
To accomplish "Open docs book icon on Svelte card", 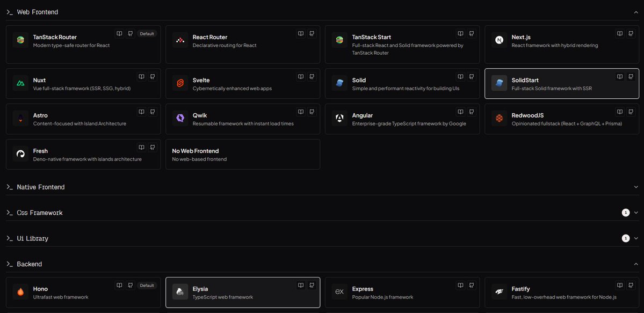I will tap(301, 77).
